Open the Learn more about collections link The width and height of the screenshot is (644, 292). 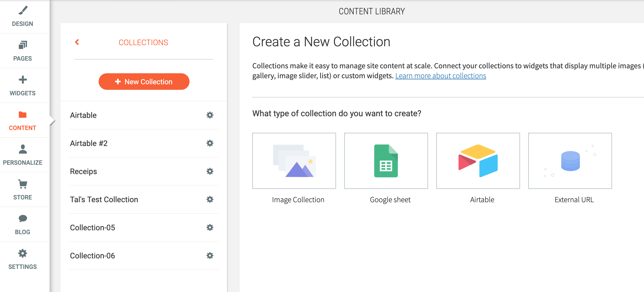coord(441,76)
